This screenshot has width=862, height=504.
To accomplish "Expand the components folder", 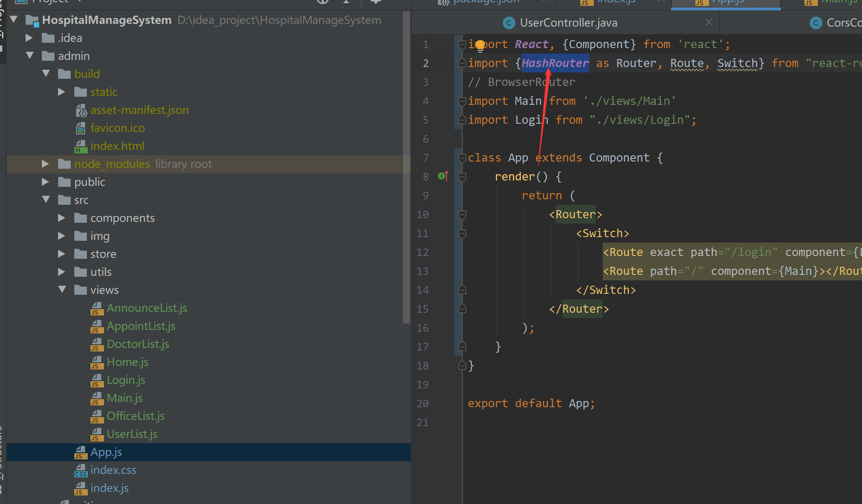I will tap(61, 217).
